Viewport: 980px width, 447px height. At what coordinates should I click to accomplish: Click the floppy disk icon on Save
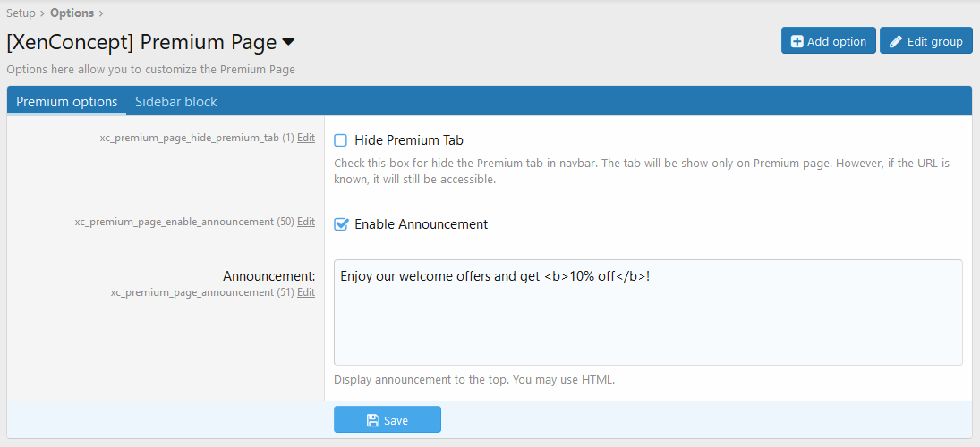(373, 420)
